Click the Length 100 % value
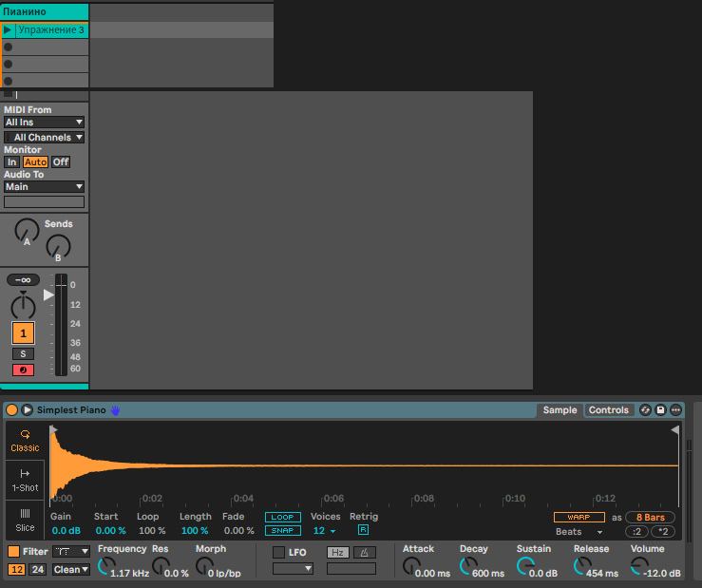702x588 pixels. pyautogui.click(x=195, y=531)
